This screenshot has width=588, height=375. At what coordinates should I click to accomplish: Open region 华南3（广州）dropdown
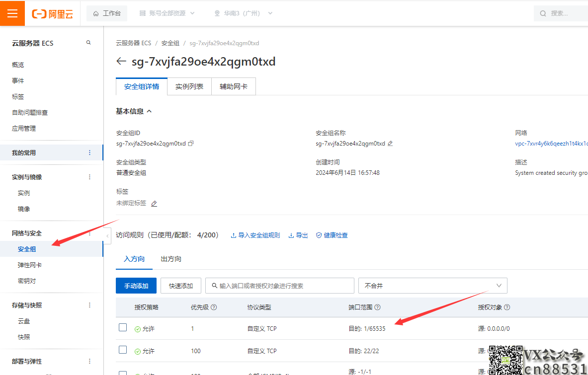pos(243,13)
